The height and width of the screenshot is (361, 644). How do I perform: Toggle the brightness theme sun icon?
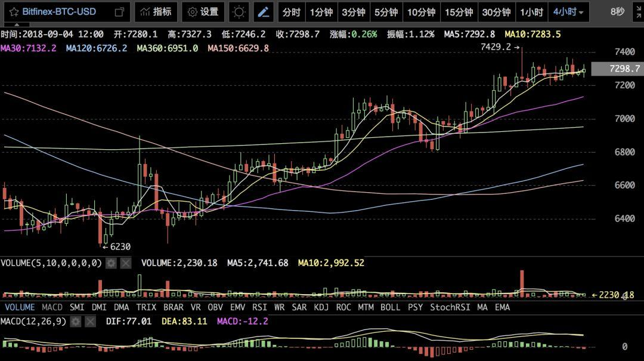coord(239,12)
